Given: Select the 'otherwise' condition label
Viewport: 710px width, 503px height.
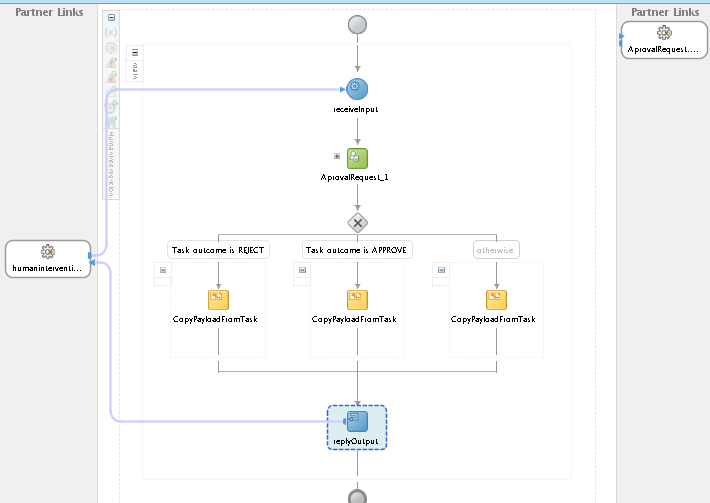Looking at the screenshot, I should click(x=496, y=250).
